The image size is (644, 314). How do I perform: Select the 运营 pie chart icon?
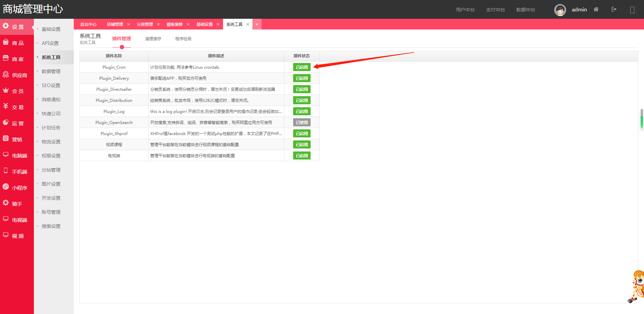point(6,122)
